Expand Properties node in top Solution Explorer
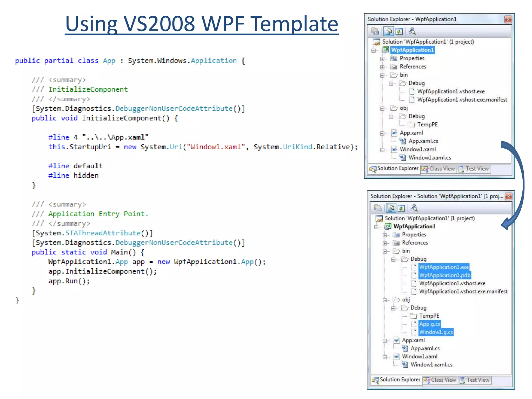Viewport: 532px width, 399px height. [x=382, y=59]
